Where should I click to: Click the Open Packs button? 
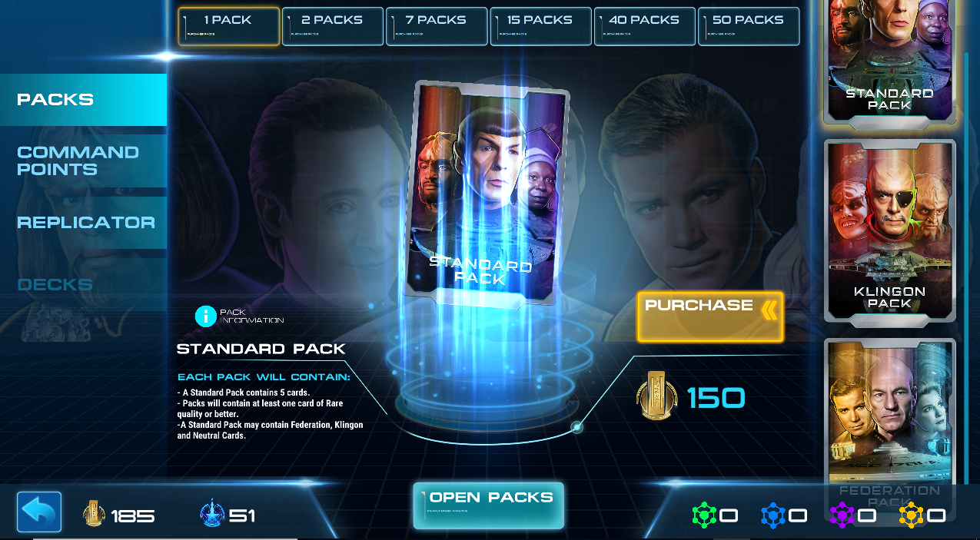489,505
